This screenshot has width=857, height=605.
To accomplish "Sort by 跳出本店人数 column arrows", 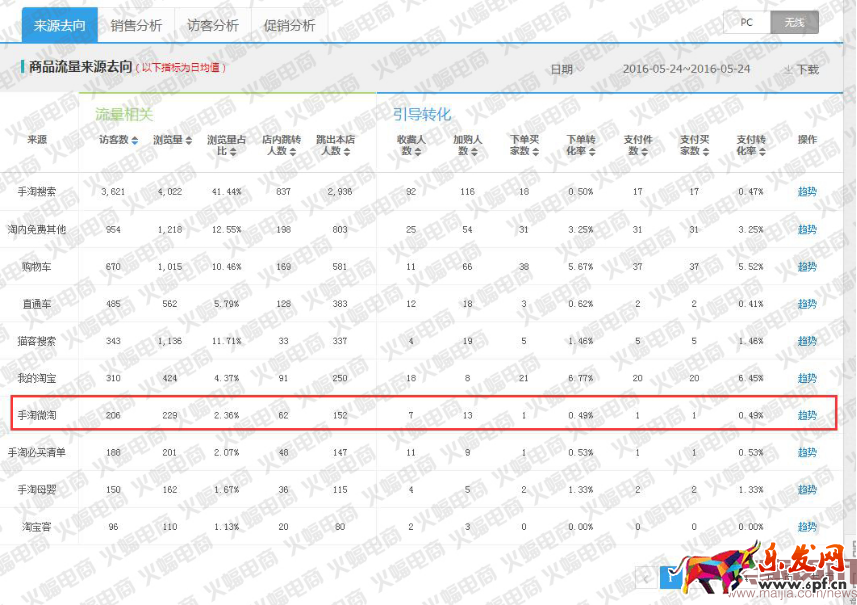I will point(347,151).
